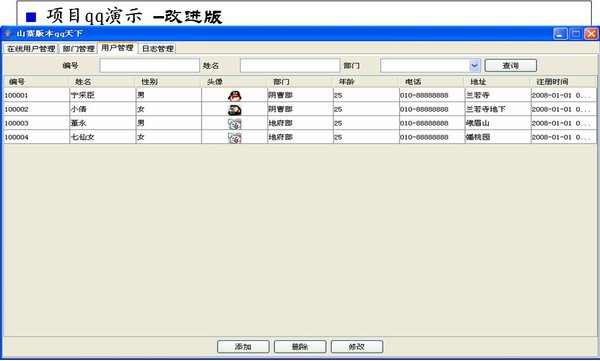
Task: Click 地府部 department in row 100003
Action: [x=300, y=123]
